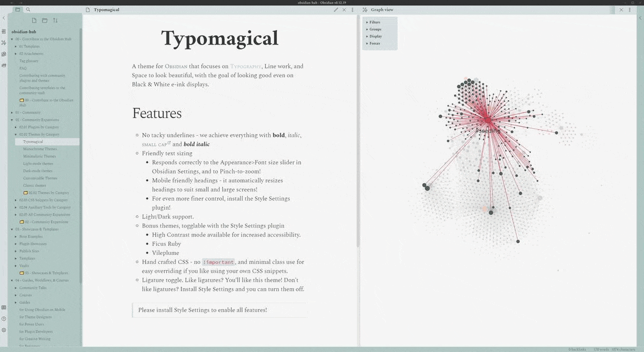Screen dimensions: 644x352
Task: Create a new note from explorer toolbar
Action: [x=34, y=20]
